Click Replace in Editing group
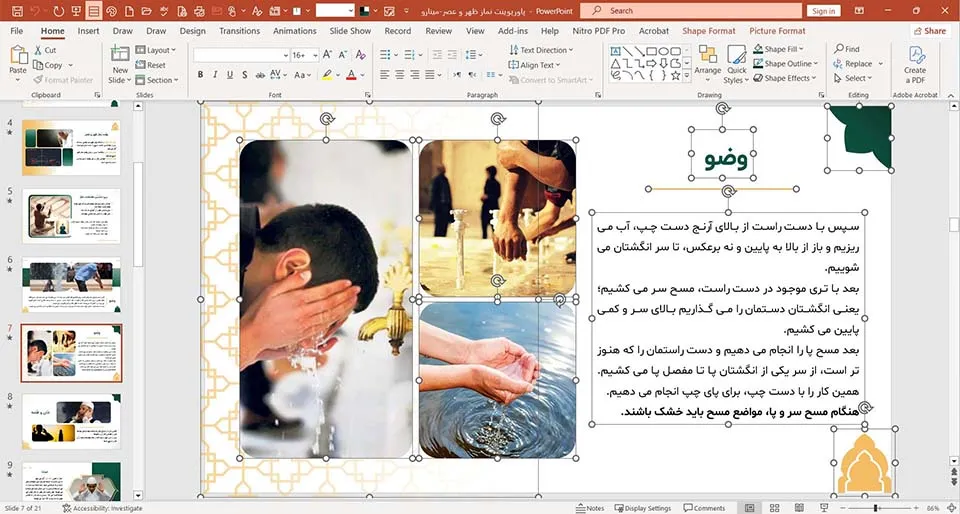Image resolution: width=960 pixels, height=514 pixels. 852,64
